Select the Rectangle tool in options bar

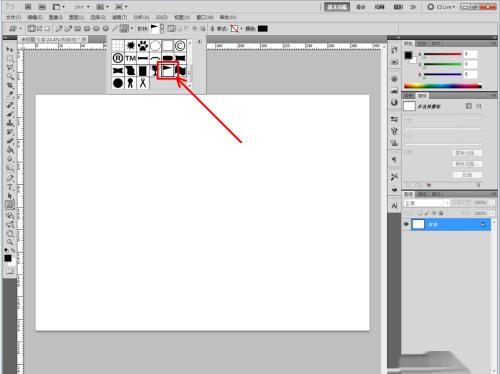[x=78, y=29]
